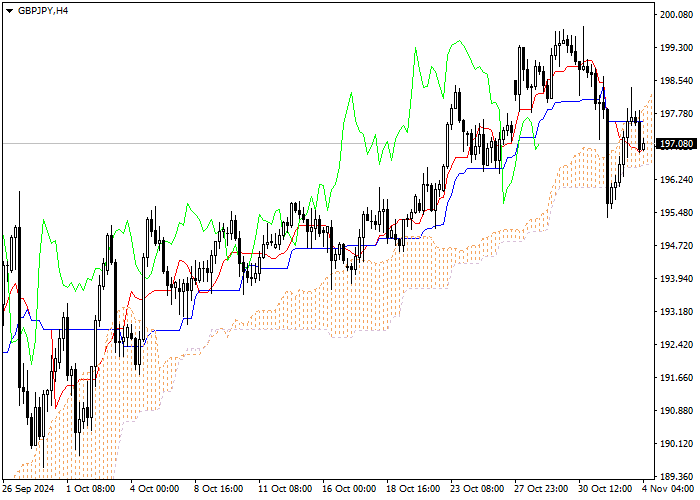Click the 23 Oct 08:00 time label
Viewport: 700px width, 500px height.
click(477, 489)
